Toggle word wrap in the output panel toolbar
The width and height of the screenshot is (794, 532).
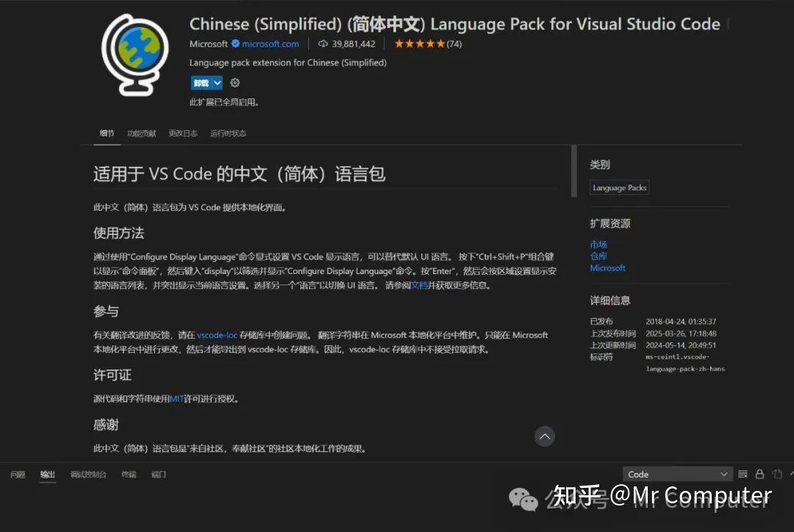pyautogui.click(x=777, y=473)
